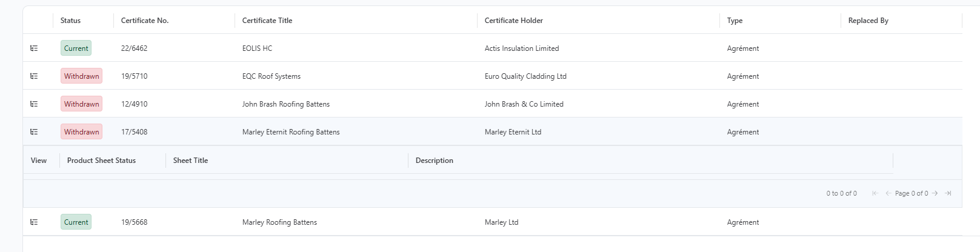
Task: Expand the EOLIS HC row details
Action: [34, 48]
